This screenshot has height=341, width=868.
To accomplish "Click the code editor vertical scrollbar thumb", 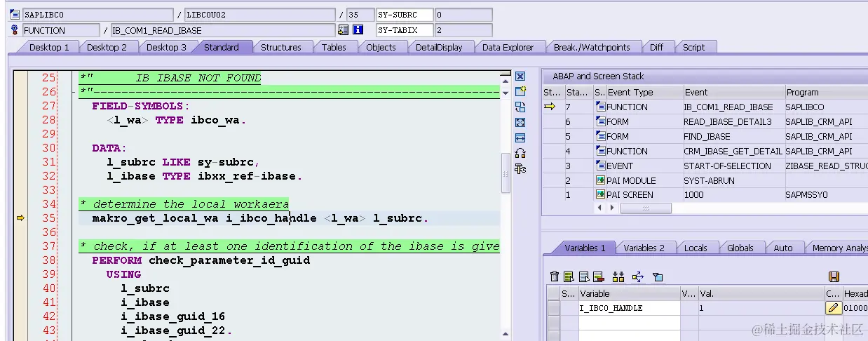I will (505, 173).
